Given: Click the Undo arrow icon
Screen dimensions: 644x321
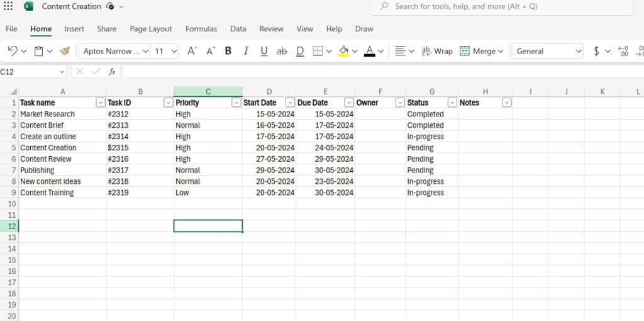Looking at the screenshot, I should click(13, 51).
